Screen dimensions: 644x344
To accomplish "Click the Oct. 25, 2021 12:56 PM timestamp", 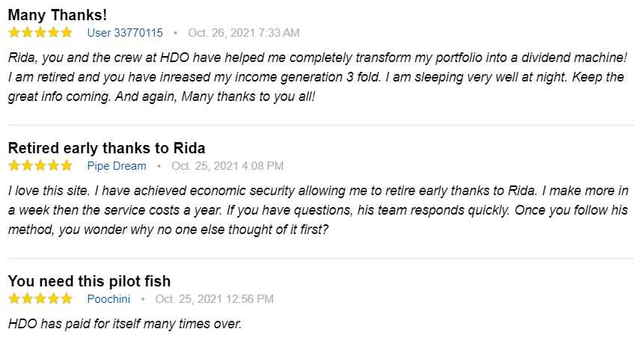I will [x=215, y=299].
